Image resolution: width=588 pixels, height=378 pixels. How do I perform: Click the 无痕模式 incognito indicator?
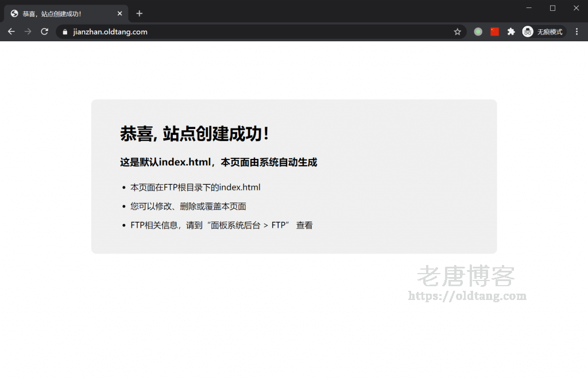click(544, 32)
